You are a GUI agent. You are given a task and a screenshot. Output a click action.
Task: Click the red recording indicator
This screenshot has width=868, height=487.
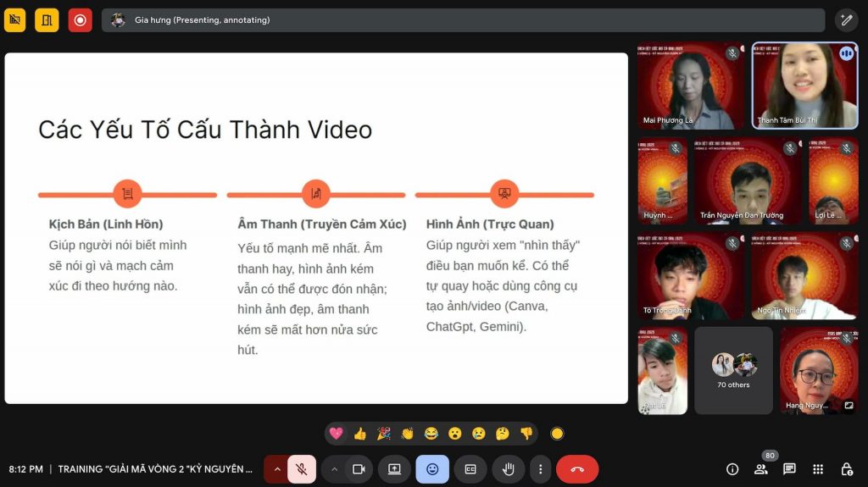click(80, 20)
